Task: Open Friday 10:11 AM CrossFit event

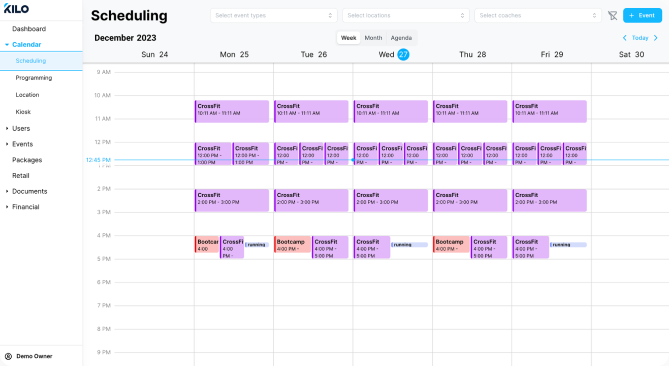Action: 549,111
